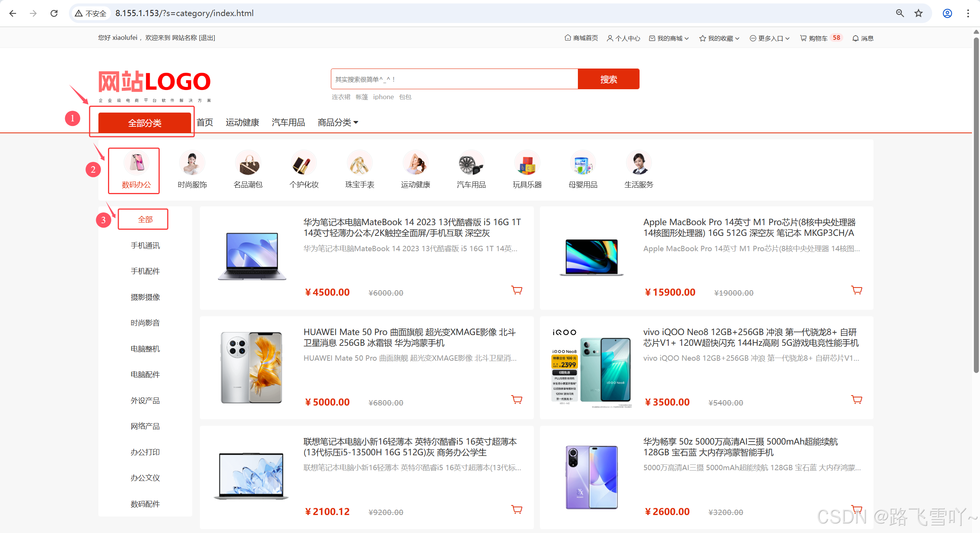Focus the product search input field

pos(454,79)
